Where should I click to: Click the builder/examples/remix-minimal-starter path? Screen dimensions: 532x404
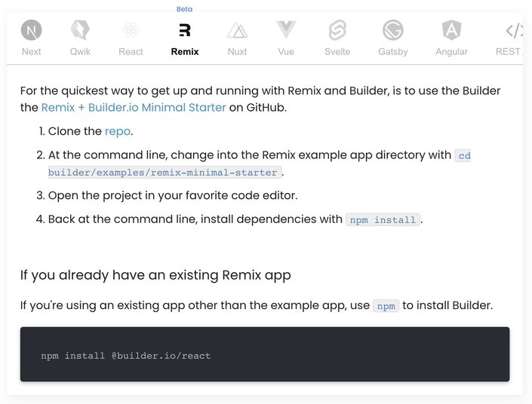[x=165, y=172]
